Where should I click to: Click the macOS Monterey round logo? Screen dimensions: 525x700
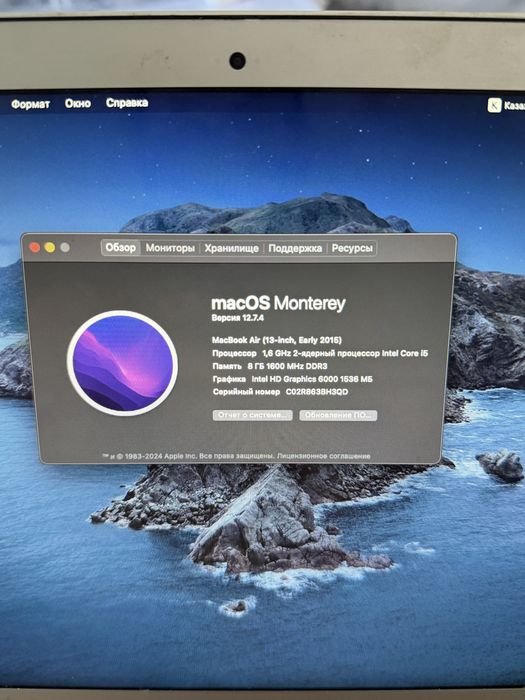[122, 363]
